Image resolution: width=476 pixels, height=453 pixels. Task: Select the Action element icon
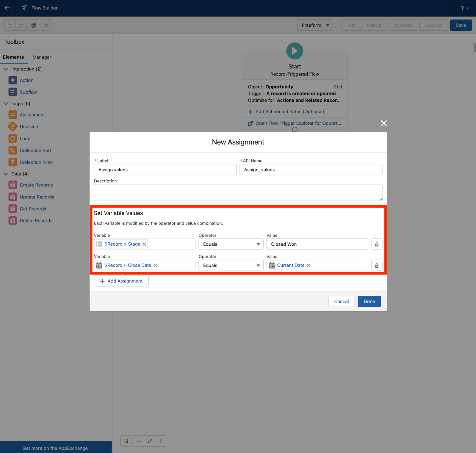point(13,80)
